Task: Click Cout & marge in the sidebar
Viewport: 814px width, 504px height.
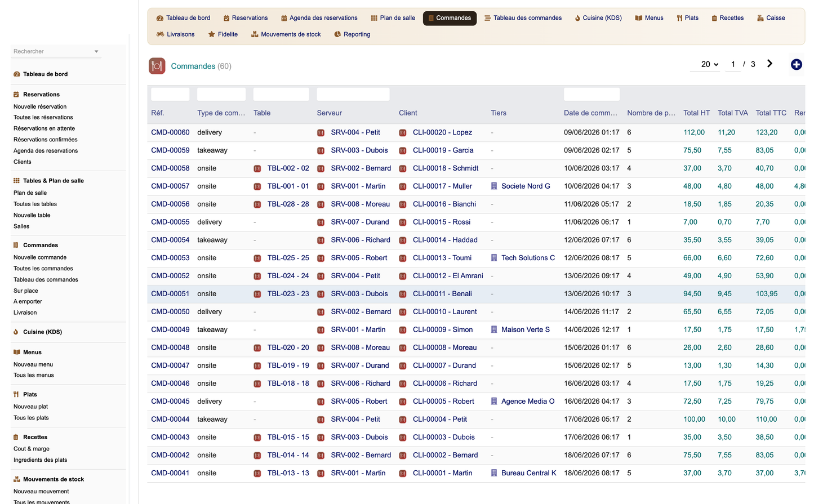Action: 32,449
